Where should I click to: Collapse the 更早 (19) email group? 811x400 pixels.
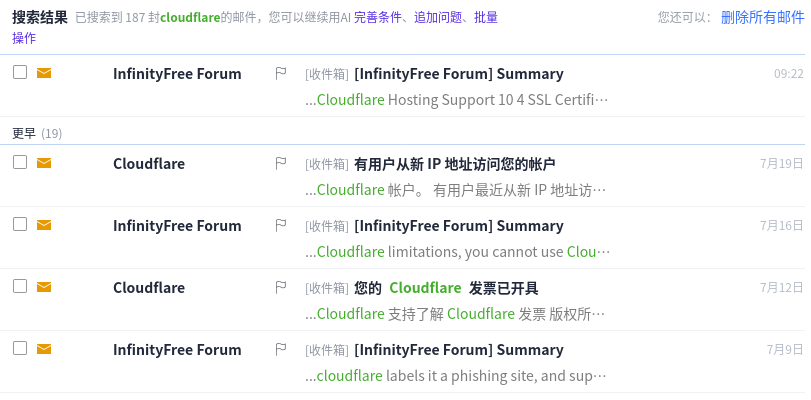37,134
